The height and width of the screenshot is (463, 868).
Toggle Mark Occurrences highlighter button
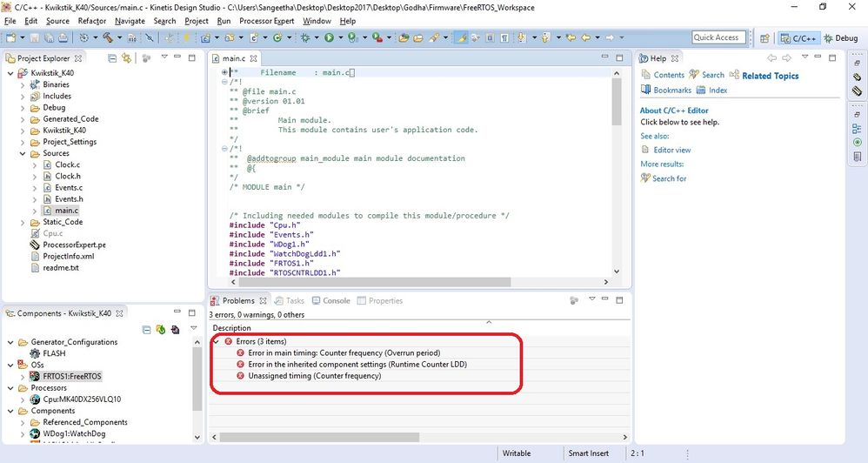tap(462, 37)
